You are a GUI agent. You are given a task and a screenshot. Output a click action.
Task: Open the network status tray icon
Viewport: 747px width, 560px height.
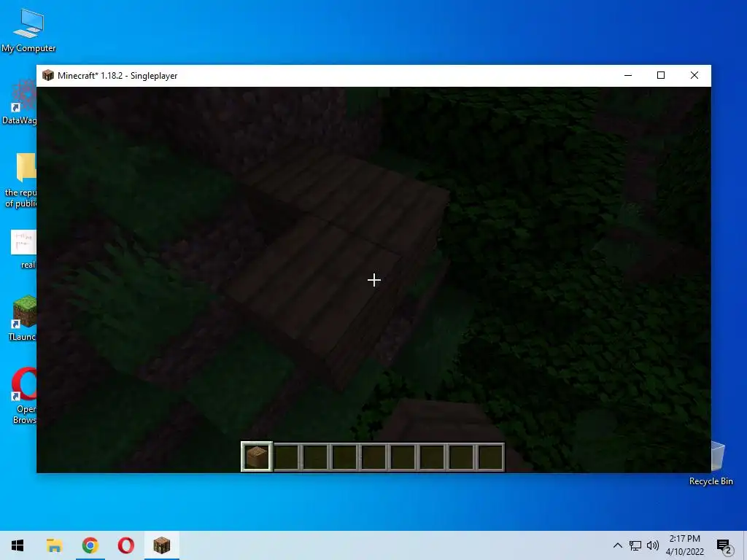tap(635, 545)
